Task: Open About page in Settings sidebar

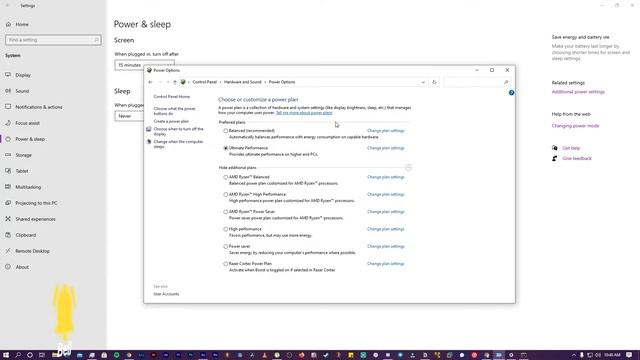Action: click(x=22, y=267)
